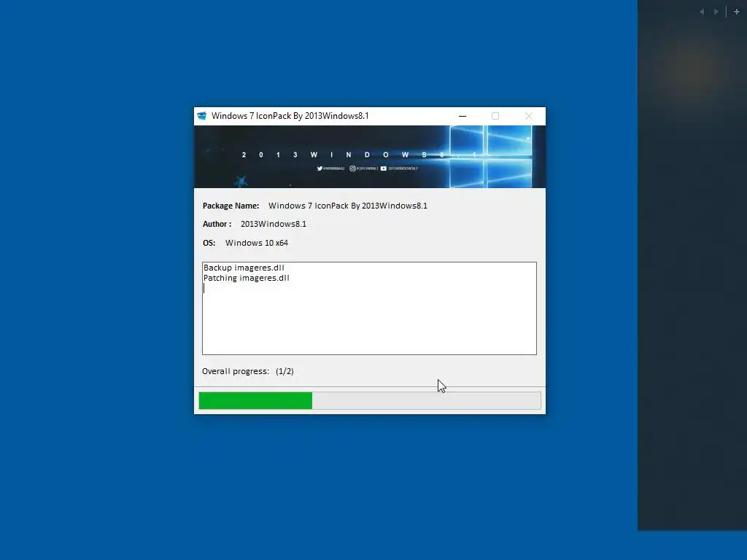Click the green overall progress bar
The height and width of the screenshot is (560, 747).
click(x=370, y=400)
